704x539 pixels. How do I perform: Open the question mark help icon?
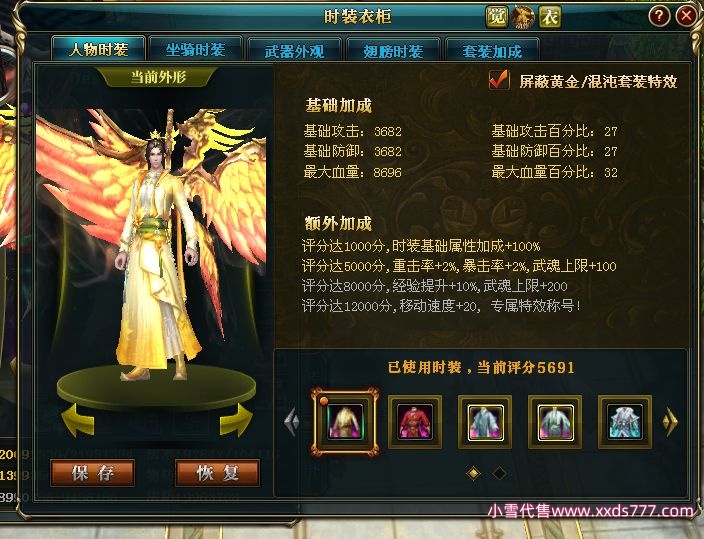[659, 17]
